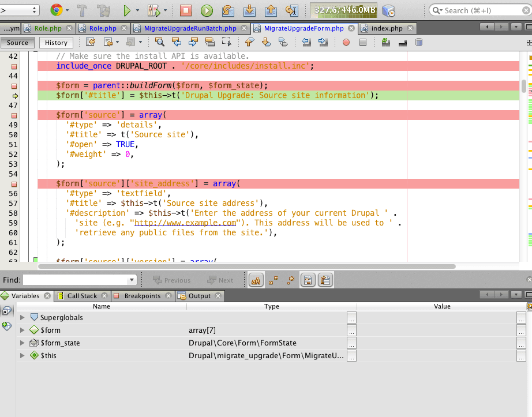This screenshot has width=532, height=417.
Task: Click the horizontal editor scrollbar
Action: click(x=246, y=266)
